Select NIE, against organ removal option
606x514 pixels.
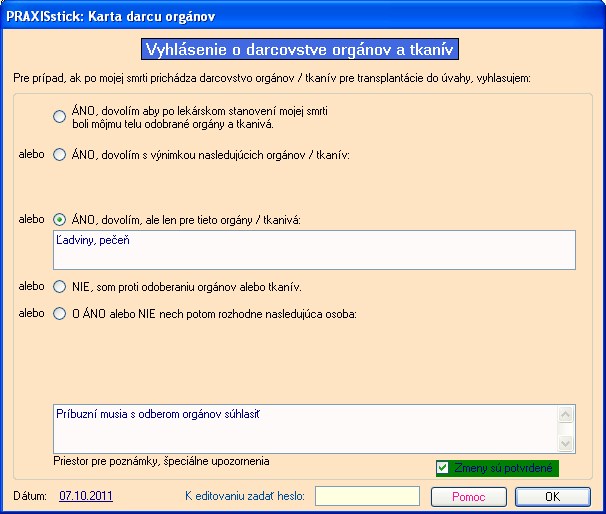[x=60, y=287]
